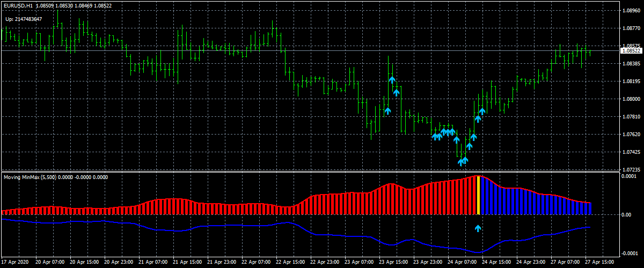Click the '27 Apr 15:00' time label
Screen dimensions: 644x268
pyautogui.click(x=600, y=263)
